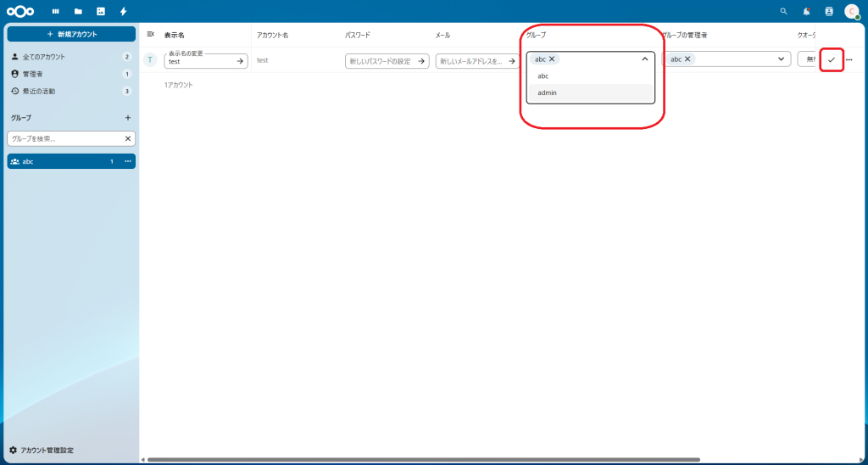Click the グループを検索 search field

coord(64,138)
